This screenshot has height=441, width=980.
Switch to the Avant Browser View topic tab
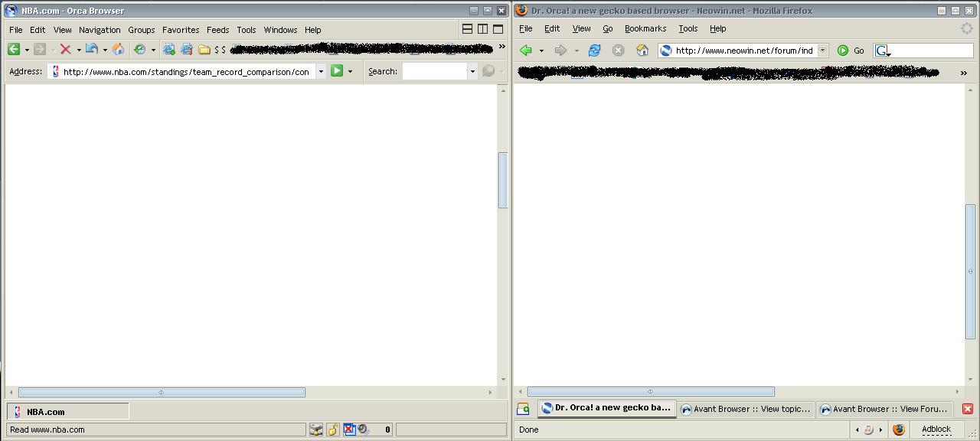746,408
